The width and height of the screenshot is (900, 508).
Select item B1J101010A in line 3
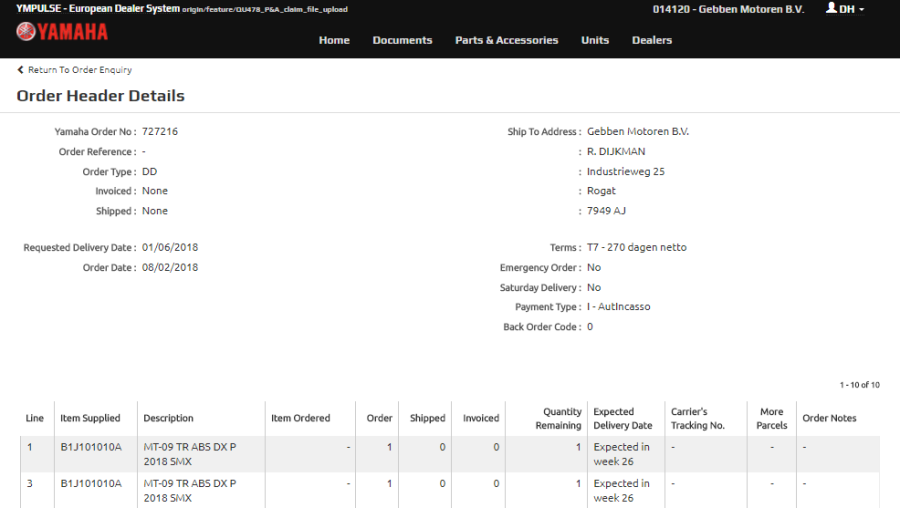tap(91, 484)
